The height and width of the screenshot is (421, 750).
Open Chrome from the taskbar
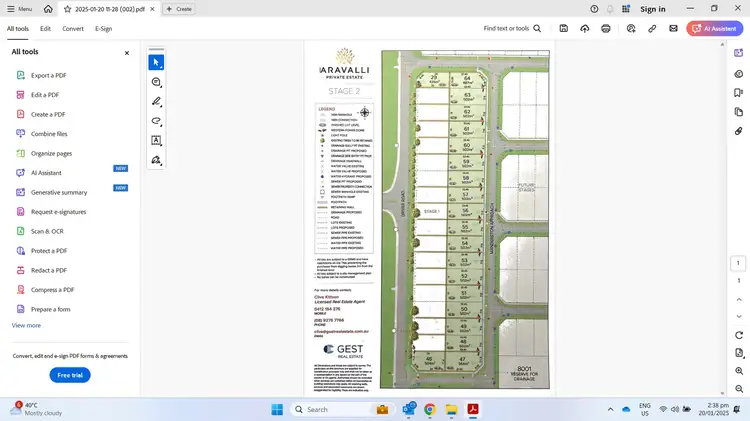tap(430, 410)
